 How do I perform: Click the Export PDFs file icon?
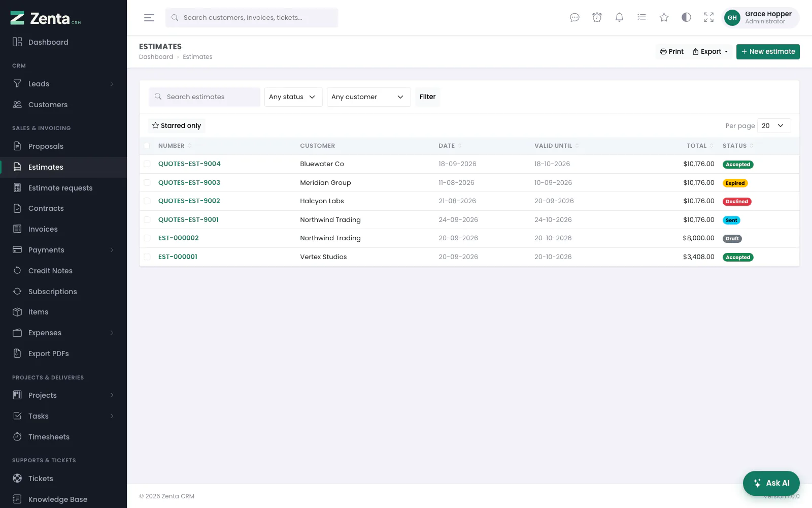coord(17,354)
